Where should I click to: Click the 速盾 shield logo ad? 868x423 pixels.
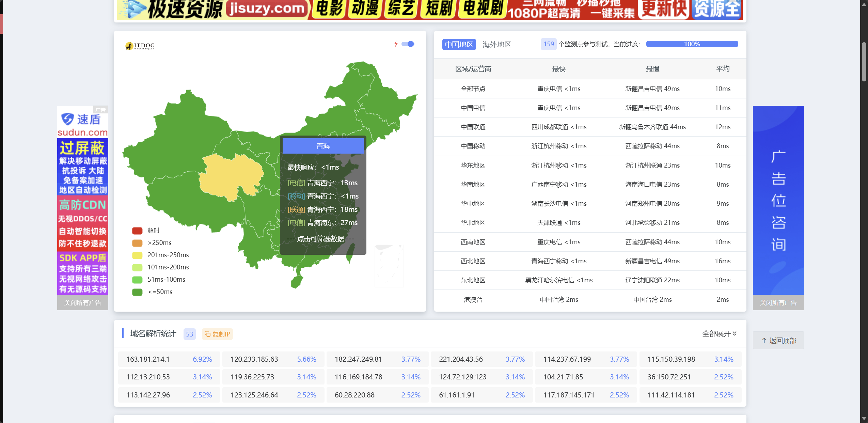(68, 119)
